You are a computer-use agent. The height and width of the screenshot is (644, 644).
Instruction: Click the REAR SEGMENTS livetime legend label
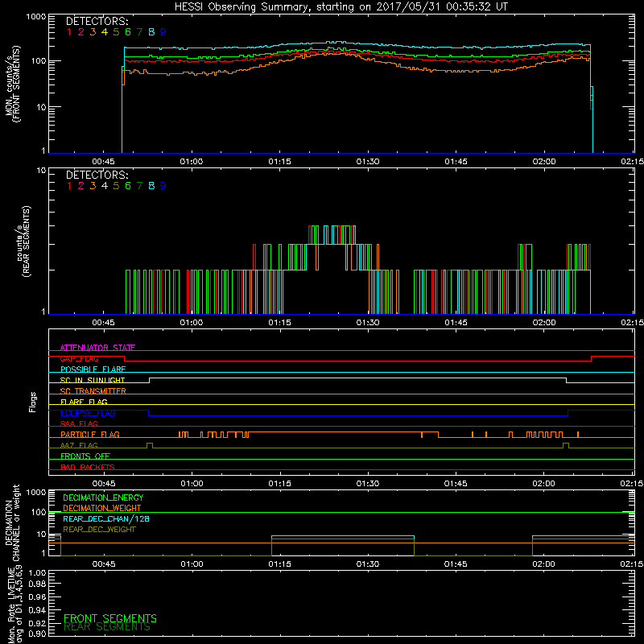click(107, 627)
